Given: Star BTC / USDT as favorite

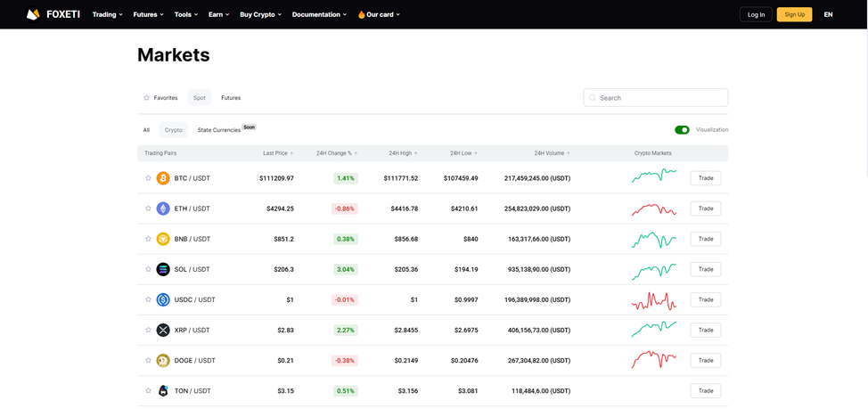Looking at the screenshot, I should click(148, 178).
